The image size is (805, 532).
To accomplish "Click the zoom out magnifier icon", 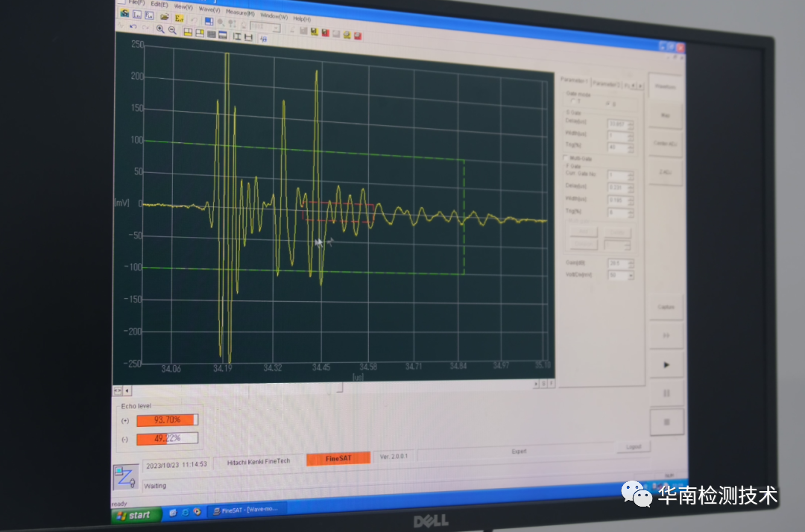I will (x=172, y=30).
